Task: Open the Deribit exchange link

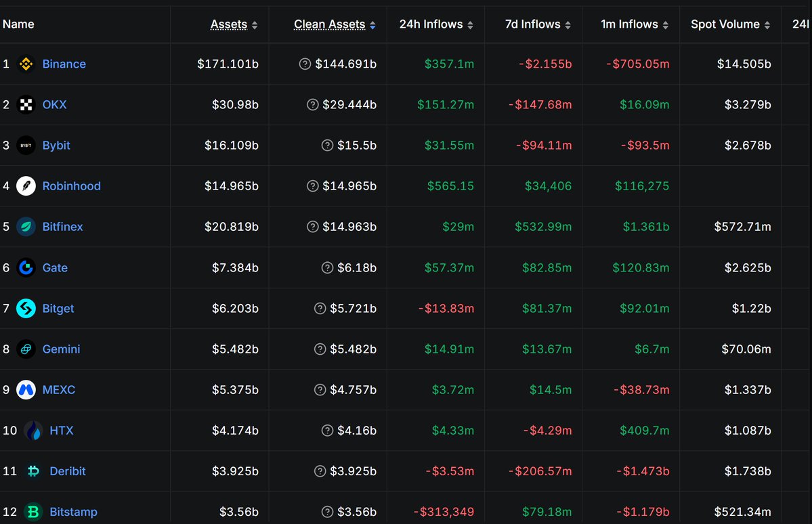Action: tap(68, 471)
